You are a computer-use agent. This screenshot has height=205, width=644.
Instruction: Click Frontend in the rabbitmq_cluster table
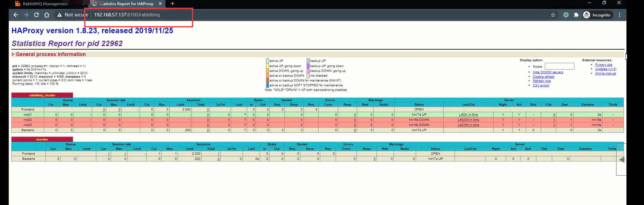(x=28, y=109)
